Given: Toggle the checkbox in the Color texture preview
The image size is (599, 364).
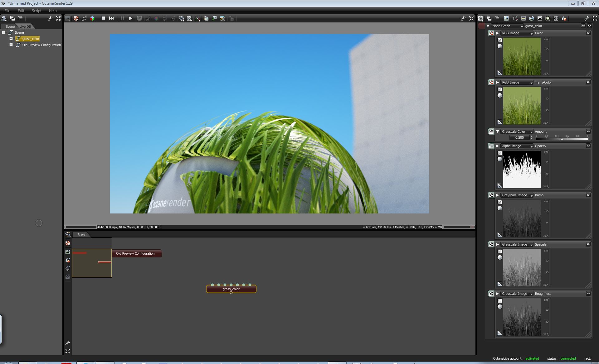Looking at the screenshot, I should point(499,40).
